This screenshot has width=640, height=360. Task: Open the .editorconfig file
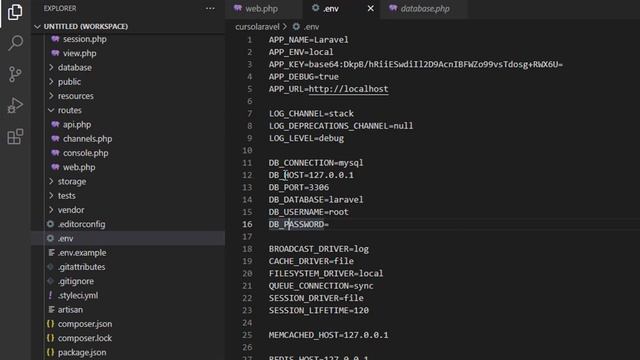81,224
